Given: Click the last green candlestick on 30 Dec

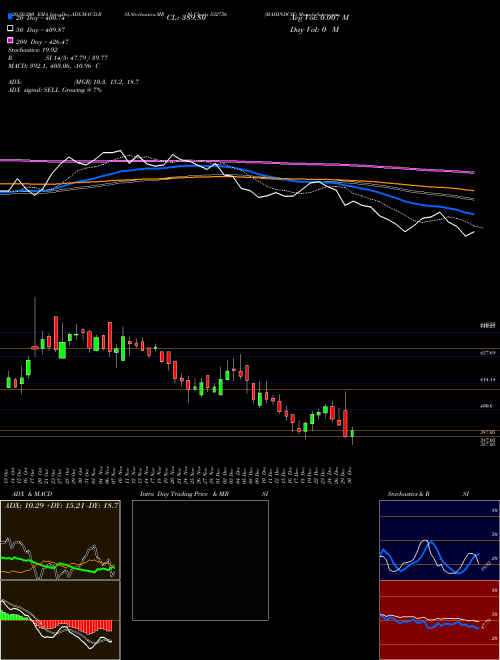Looking at the screenshot, I should pos(352,434).
